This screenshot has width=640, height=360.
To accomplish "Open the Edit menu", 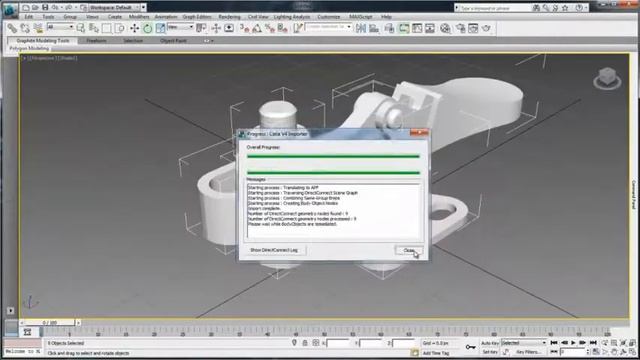I will tap(29, 17).
